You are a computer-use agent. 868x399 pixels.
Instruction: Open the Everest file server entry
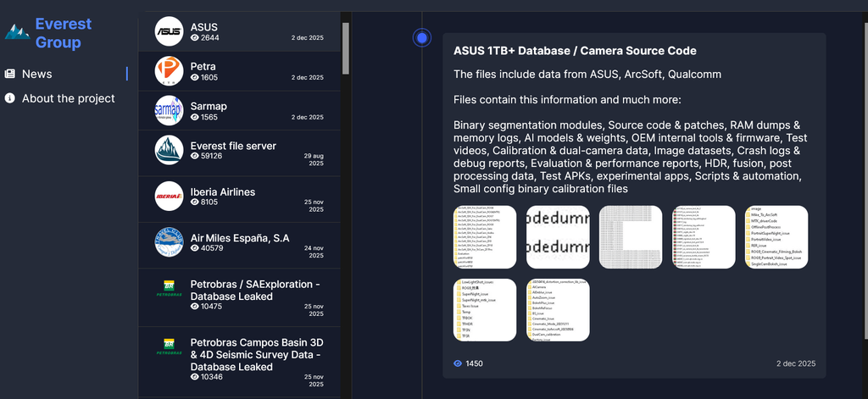coord(233,146)
